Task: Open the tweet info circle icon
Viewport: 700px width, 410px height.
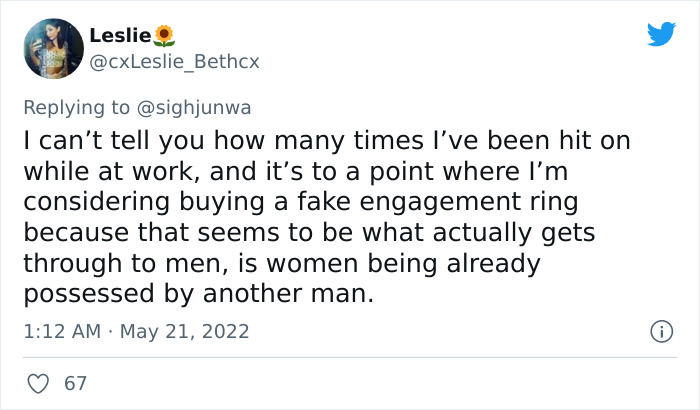Action: pyautogui.click(x=659, y=330)
